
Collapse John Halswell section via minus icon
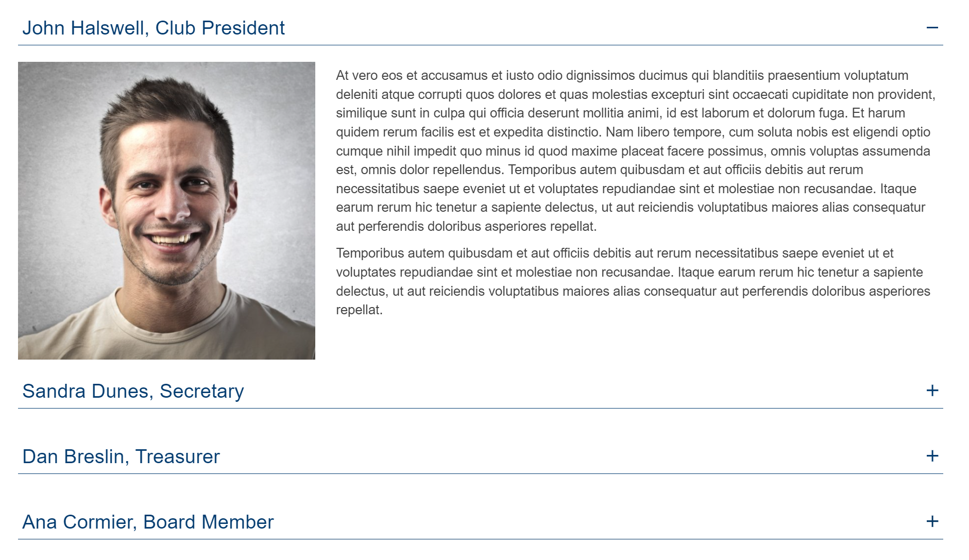(x=932, y=28)
